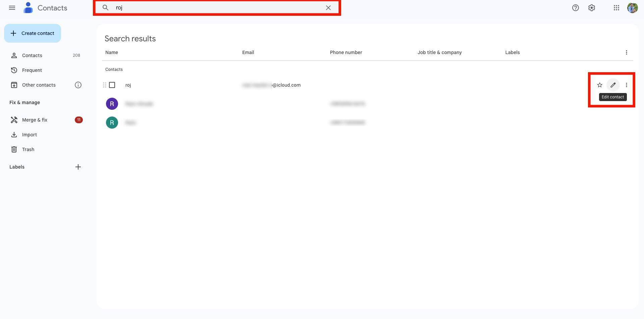Open help and feedback icon
Screen dimensions: 644x319
click(575, 8)
